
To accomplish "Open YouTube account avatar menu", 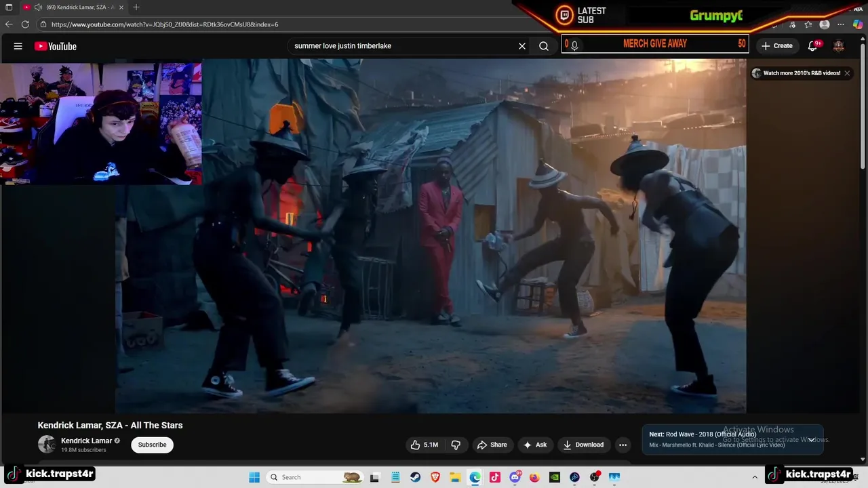I will (x=839, y=46).
